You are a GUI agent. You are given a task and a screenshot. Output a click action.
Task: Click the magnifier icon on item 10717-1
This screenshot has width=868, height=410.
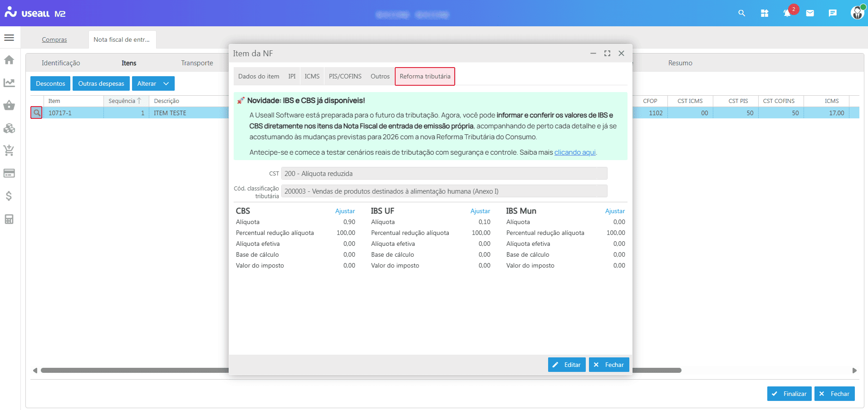pyautogui.click(x=37, y=112)
